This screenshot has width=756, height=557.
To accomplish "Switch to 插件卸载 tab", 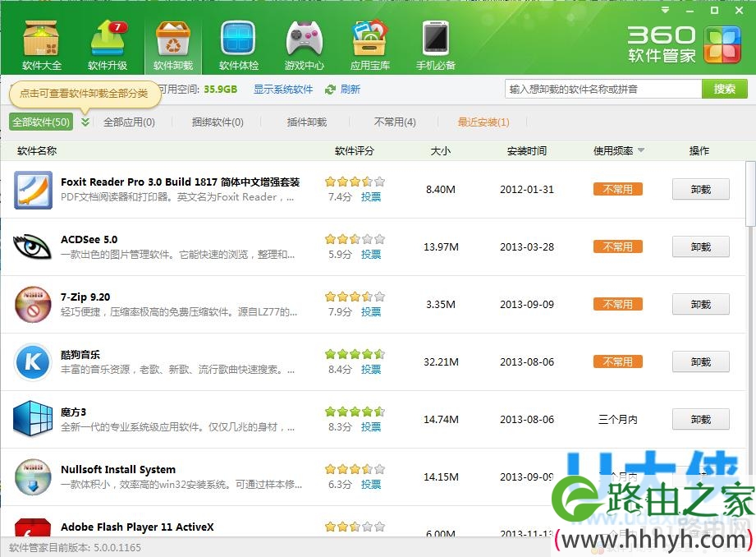I will (307, 122).
